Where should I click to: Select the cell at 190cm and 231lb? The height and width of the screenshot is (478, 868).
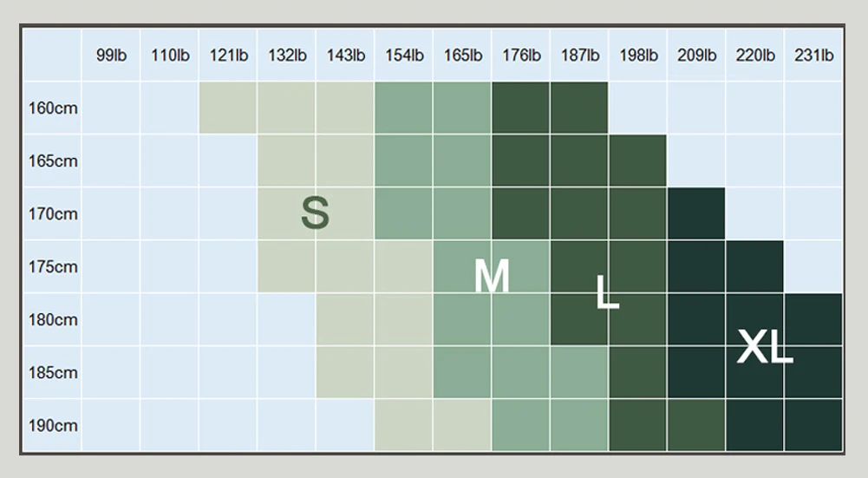point(814,426)
